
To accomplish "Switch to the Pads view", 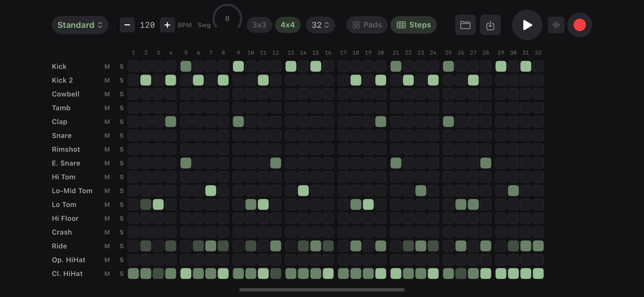I will 367,25.
